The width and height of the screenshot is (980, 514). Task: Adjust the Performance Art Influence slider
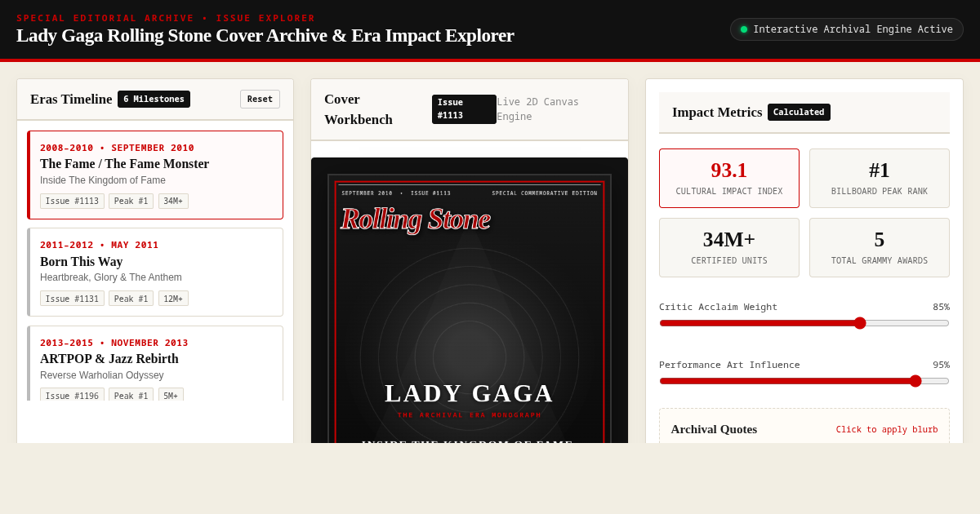pyautogui.click(x=804, y=381)
